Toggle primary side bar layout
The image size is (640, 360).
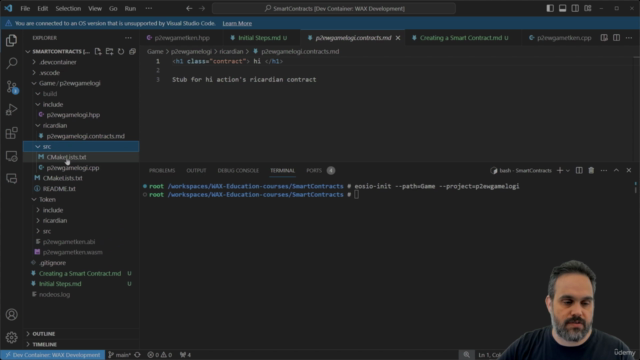(x=550, y=8)
